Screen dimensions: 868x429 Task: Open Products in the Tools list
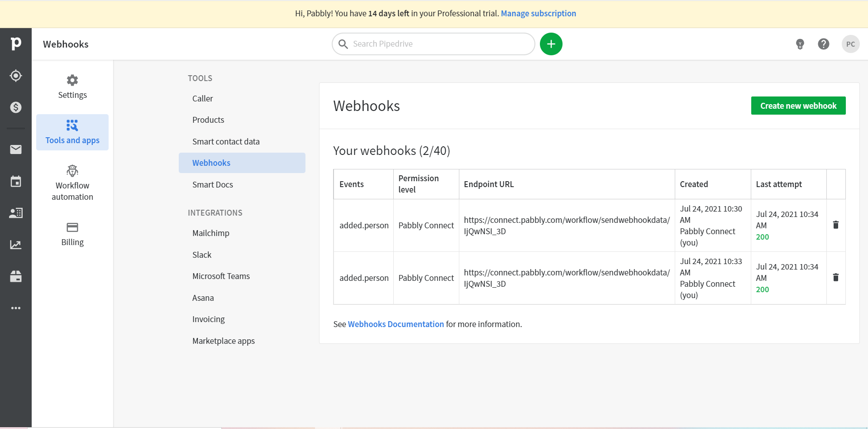tap(208, 120)
